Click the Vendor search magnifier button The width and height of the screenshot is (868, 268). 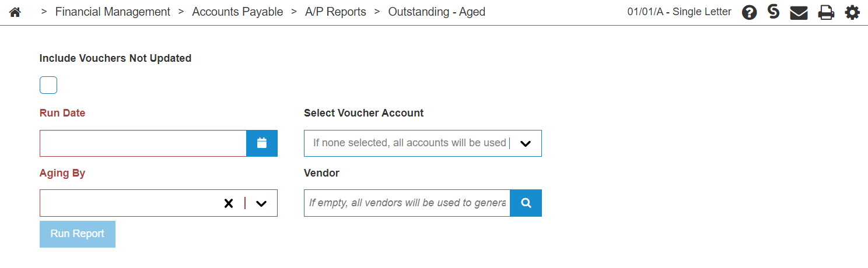tap(526, 203)
